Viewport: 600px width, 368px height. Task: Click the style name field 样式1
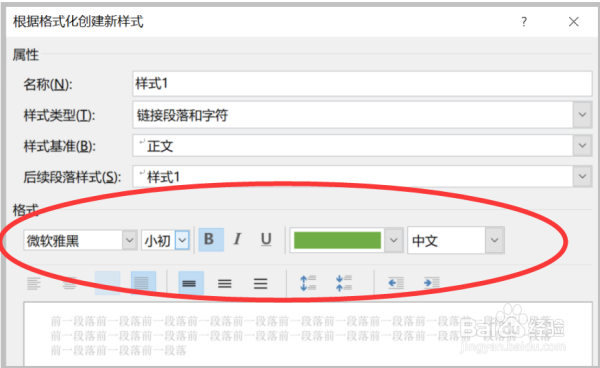pyautogui.click(x=362, y=84)
